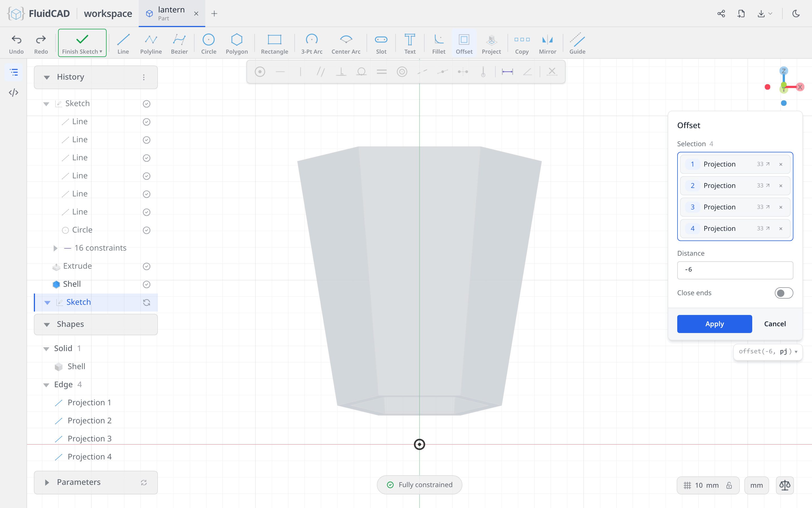Click the Distance input field
Viewport: 812px width, 508px height.
[735, 270]
